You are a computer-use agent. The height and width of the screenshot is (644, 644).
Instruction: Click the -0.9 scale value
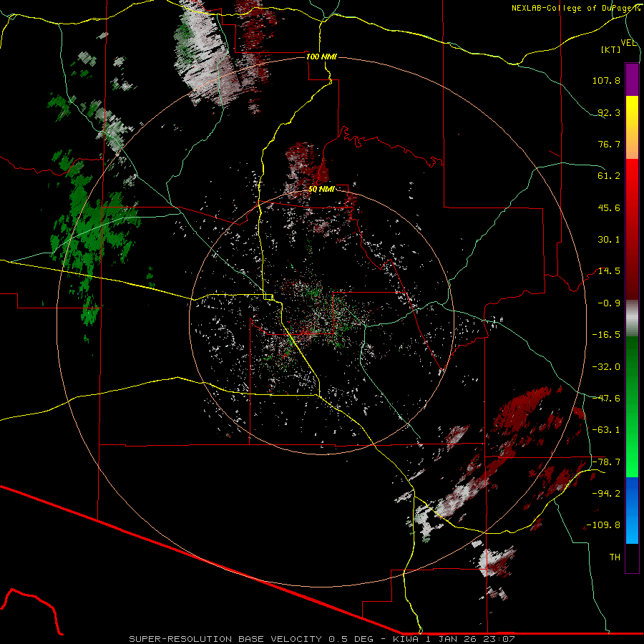609,303
